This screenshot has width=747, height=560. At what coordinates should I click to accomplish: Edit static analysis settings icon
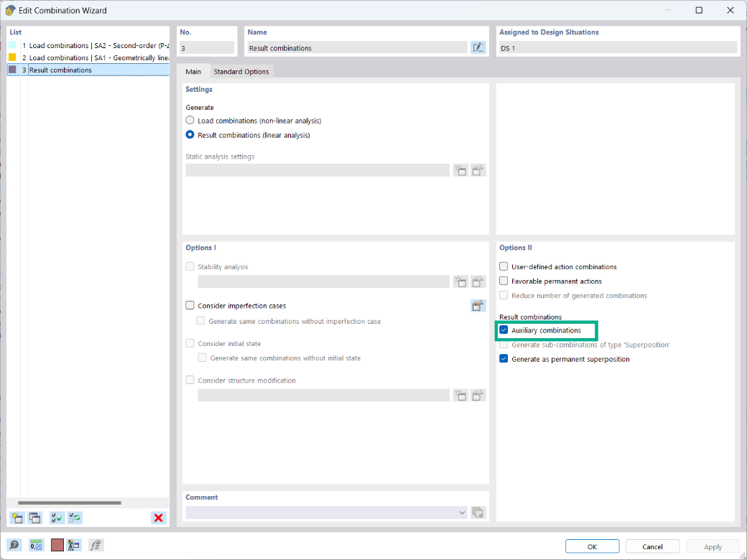(x=478, y=170)
